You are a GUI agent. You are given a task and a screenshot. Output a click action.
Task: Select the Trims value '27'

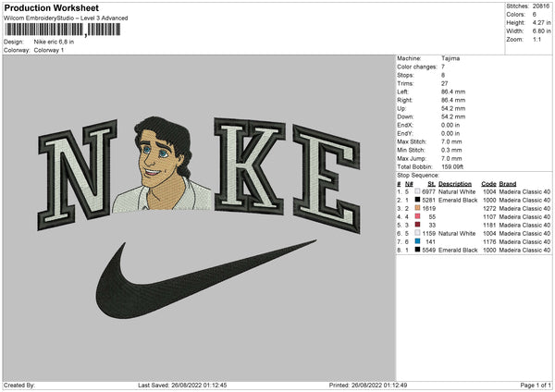coord(445,83)
